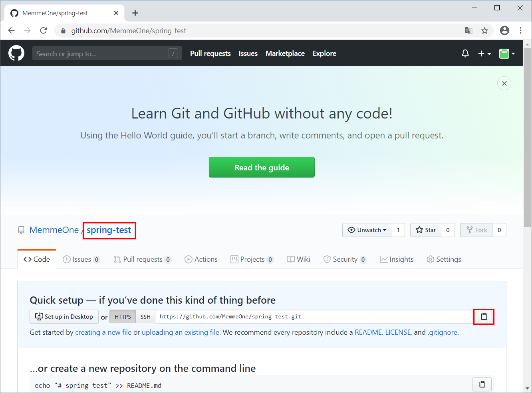Viewport: 532px width, 393px height.
Task: Star the repository
Action: point(426,230)
